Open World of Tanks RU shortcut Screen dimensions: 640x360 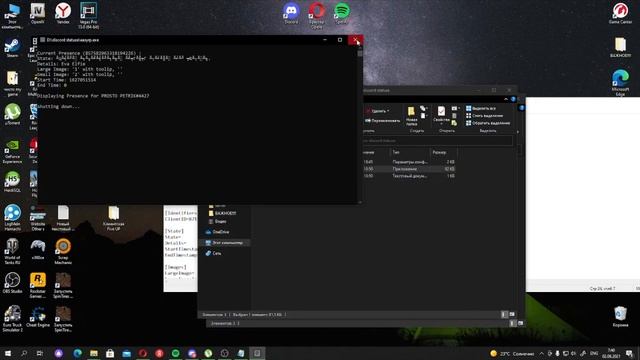pos(12,251)
